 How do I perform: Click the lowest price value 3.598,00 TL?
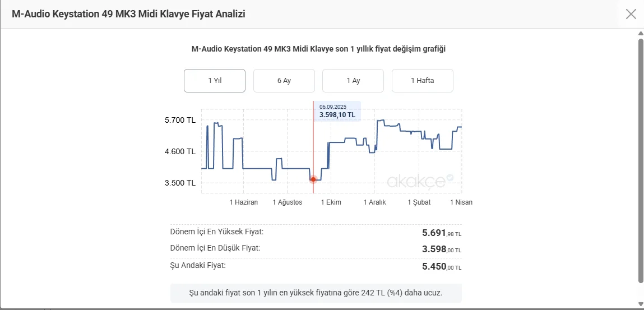[442, 249]
